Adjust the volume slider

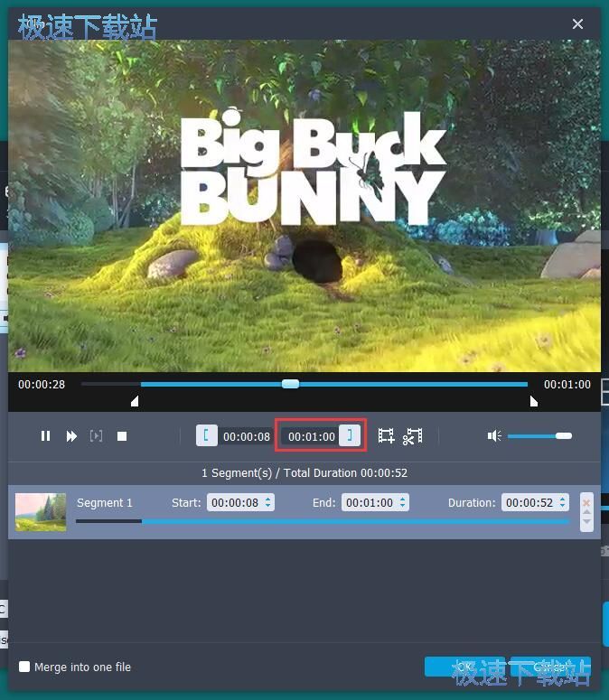[x=539, y=435]
